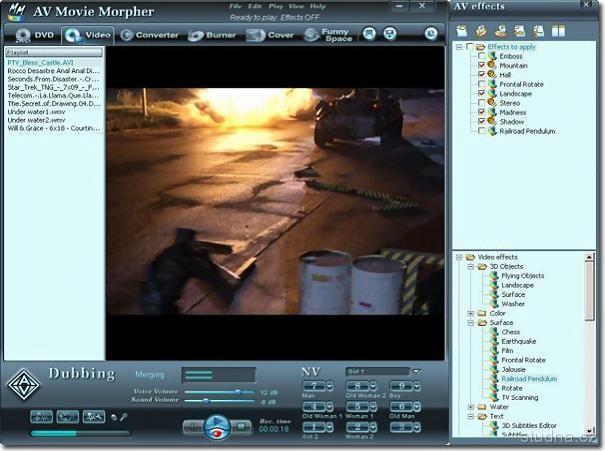Screen dimensions: 605x451
Task: Uncheck the Mountain effect checkbox
Action: [x=481, y=65]
